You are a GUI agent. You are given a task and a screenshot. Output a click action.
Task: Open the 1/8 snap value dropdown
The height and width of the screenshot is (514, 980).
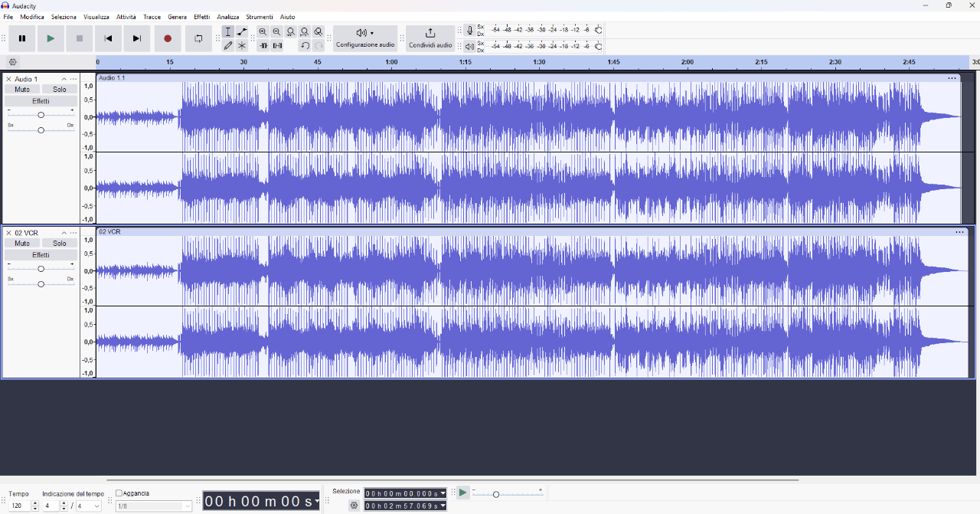[x=155, y=506]
